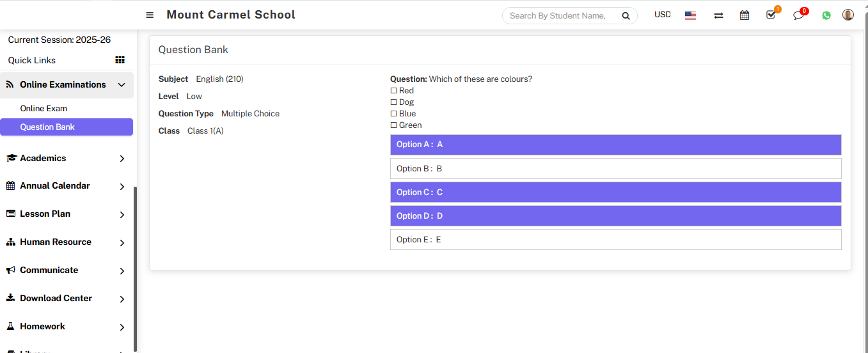Select Option B answer bar

615,169
